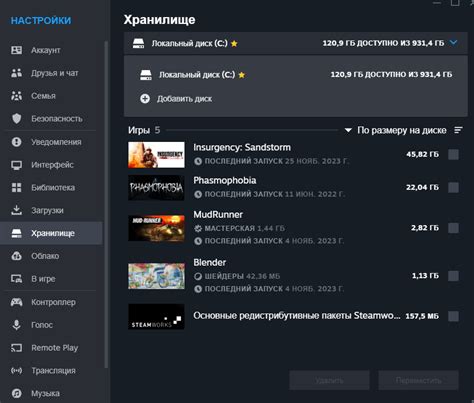The width and height of the screenshot is (474, 403).
Task: Click the Storage drive icon in sidebar
Action: coord(16,233)
